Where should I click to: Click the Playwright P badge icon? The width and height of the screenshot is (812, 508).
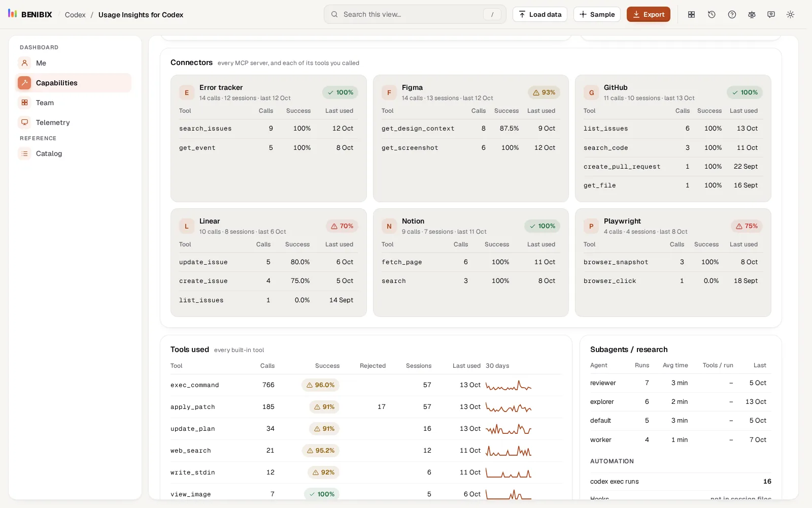(591, 226)
